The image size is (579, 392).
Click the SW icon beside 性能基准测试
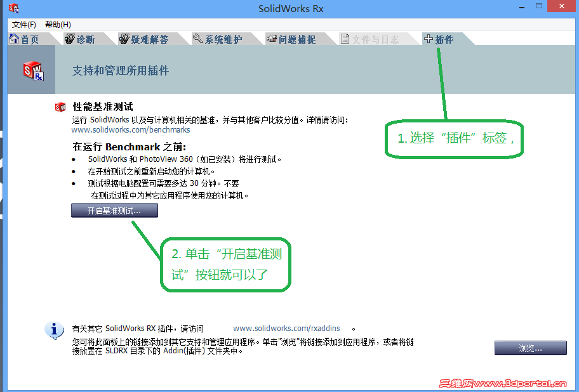60,107
